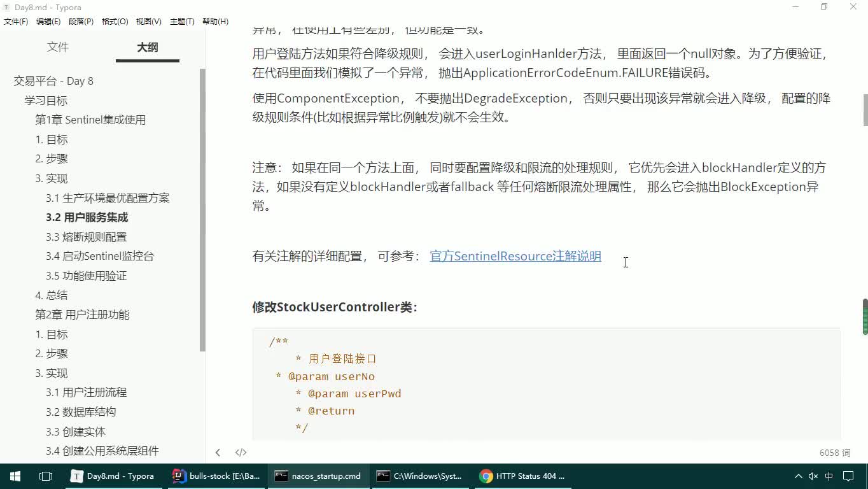Viewport: 868px width, 489px height.
Task: Toggle source code mode icon
Action: (241, 453)
